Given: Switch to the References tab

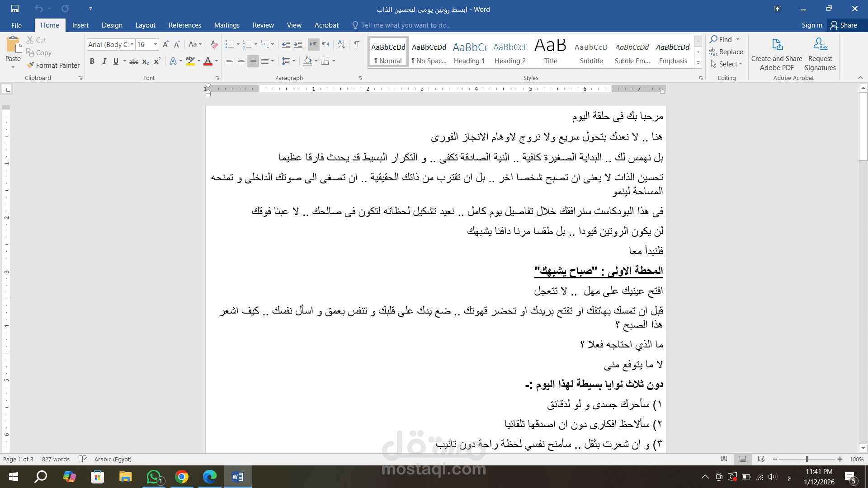Looking at the screenshot, I should [184, 25].
